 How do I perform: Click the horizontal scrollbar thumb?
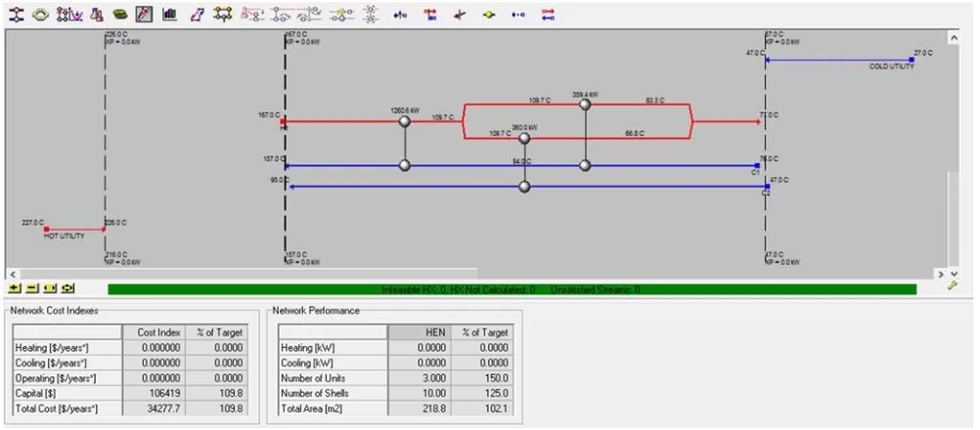coord(247,274)
